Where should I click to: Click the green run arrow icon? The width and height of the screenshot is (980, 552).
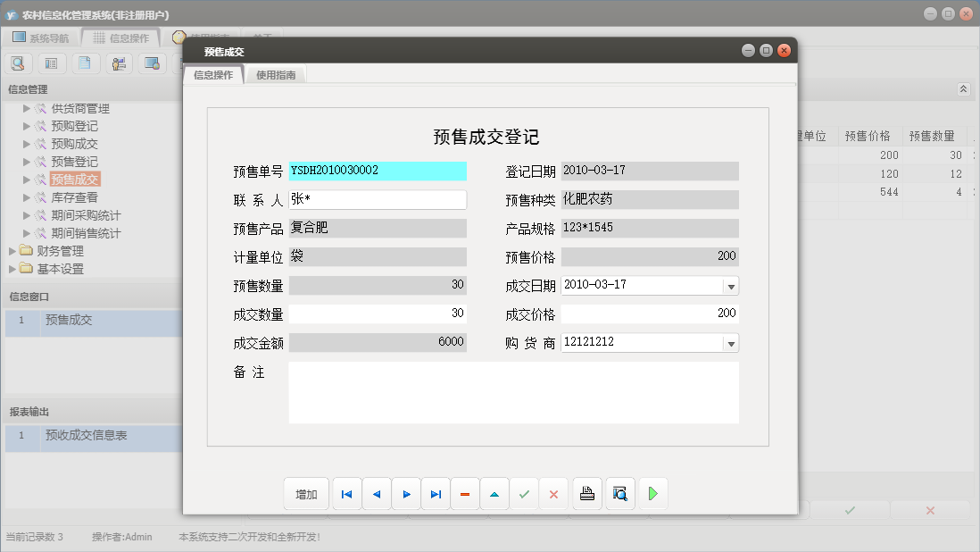[652, 493]
